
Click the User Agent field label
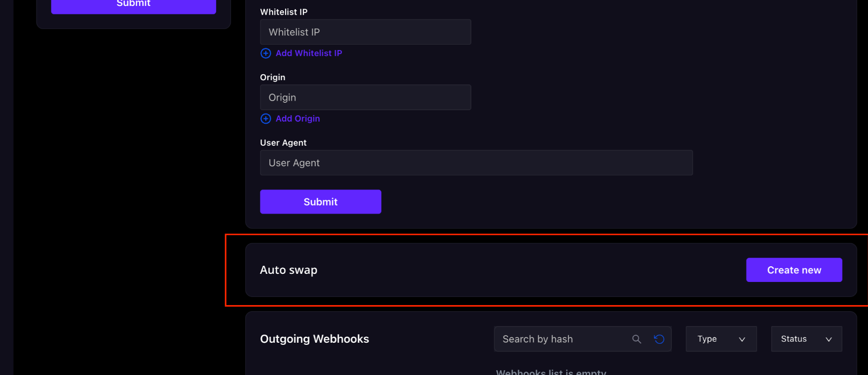pos(283,143)
